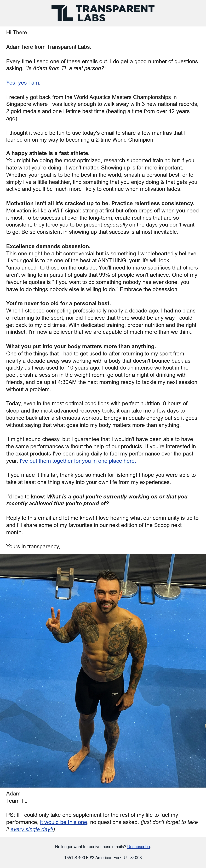206x868 pixels.
Task: Click "You're never too old for a personal best" heading
Action: point(58,303)
